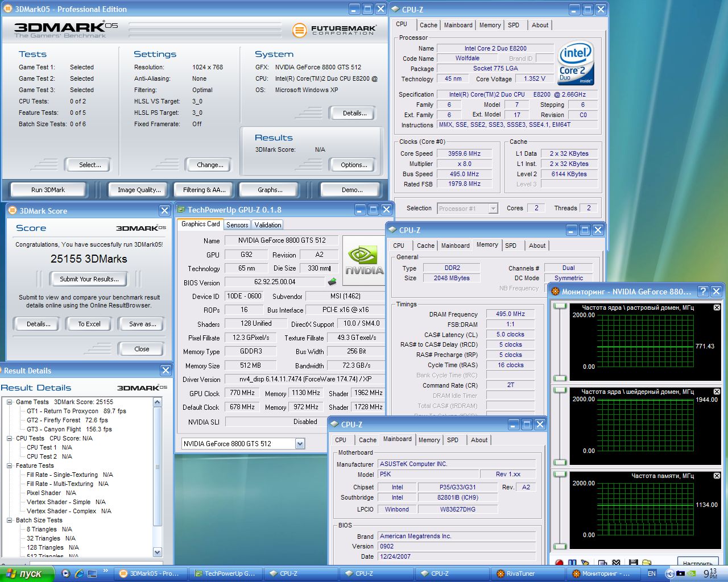Viewport: 728px width, 582px height.
Task: Open the SPD tab in CPU-Z Memory window
Action: [511, 246]
